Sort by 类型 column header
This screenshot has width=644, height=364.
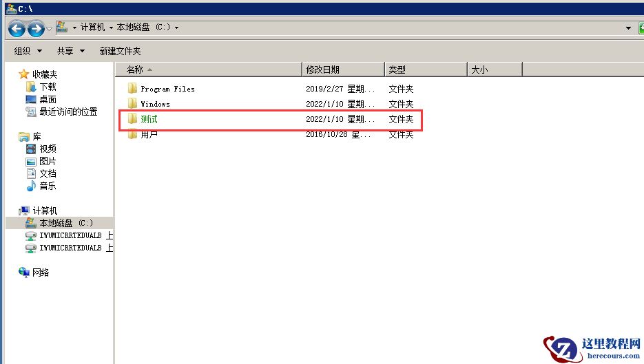click(426, 69)
